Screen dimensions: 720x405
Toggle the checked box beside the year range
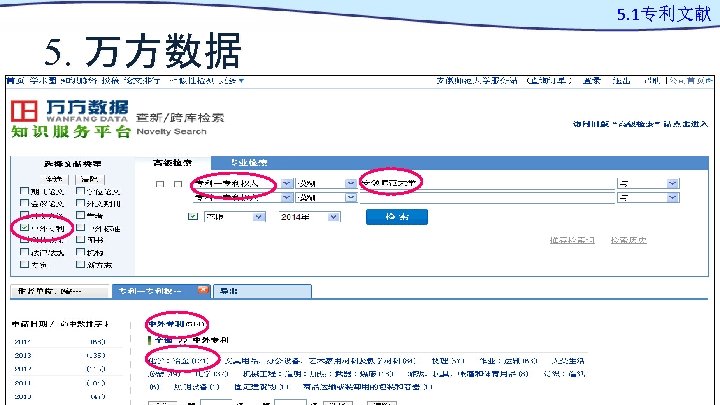coord(193,216)
